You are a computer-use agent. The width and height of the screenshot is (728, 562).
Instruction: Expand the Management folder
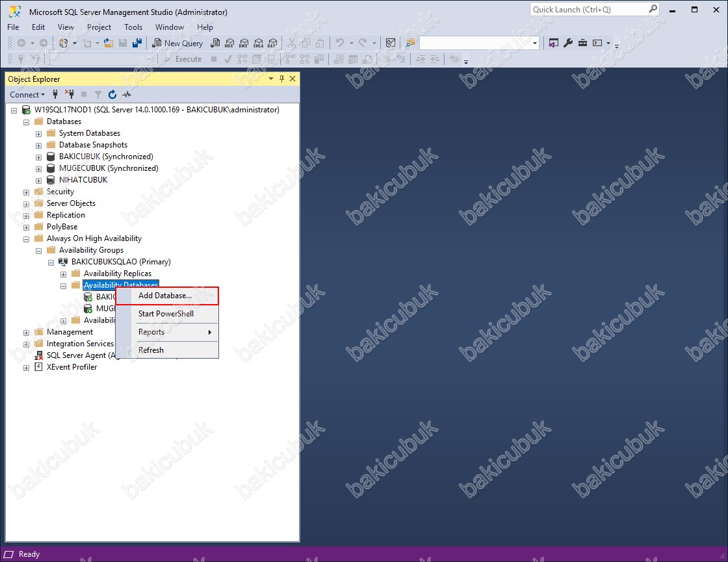(x=26, y=333)
